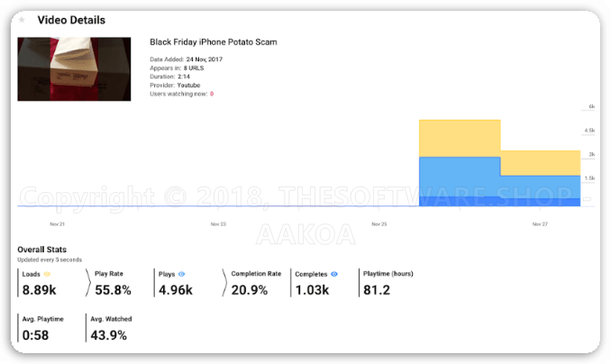Select the Nov 23 timeline label
Screen dimensions: 611x364
point(218,223)
